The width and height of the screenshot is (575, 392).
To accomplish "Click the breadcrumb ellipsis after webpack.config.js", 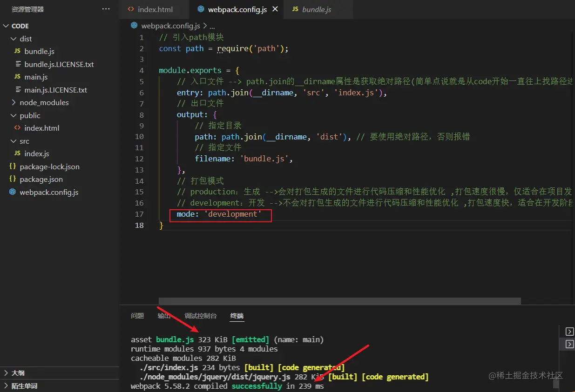I will coord(211,26).
